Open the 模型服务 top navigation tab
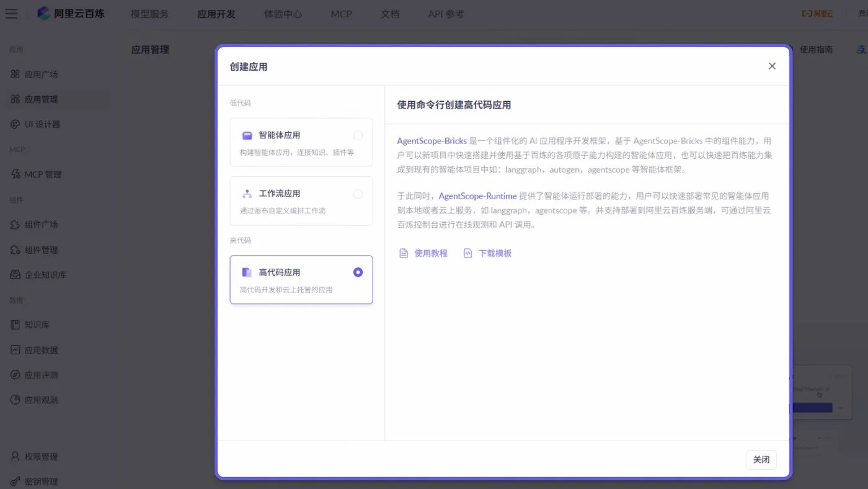This screenshot has width=868, height=489. coord(149,14)
